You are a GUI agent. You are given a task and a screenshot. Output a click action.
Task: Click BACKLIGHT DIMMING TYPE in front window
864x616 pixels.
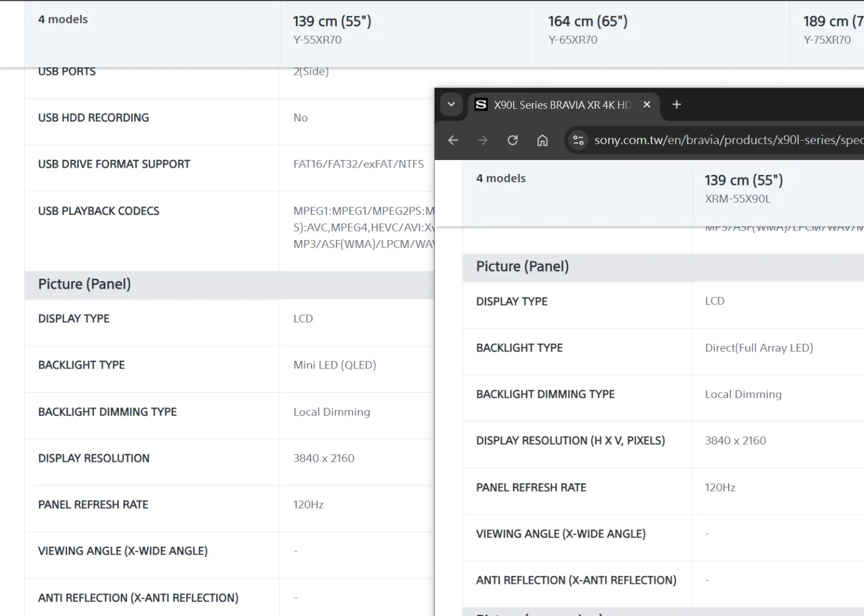point(545,394)
